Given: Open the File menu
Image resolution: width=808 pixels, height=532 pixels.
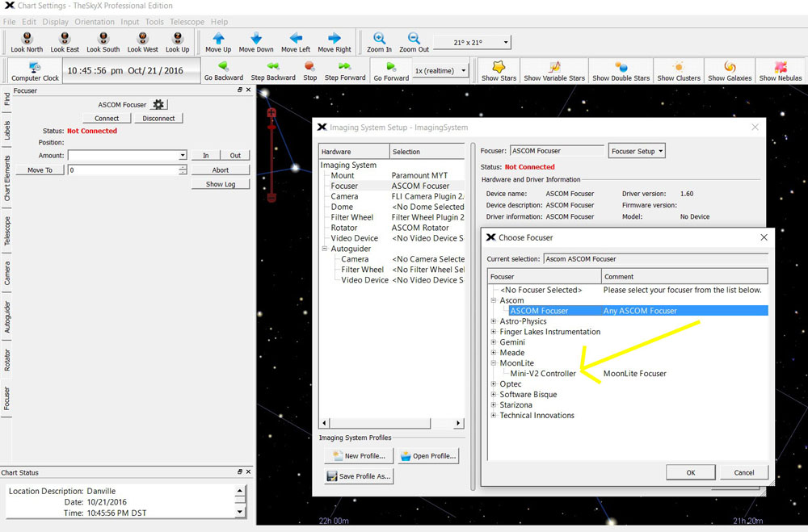Looking at the screenshot, I should [9, 22].
